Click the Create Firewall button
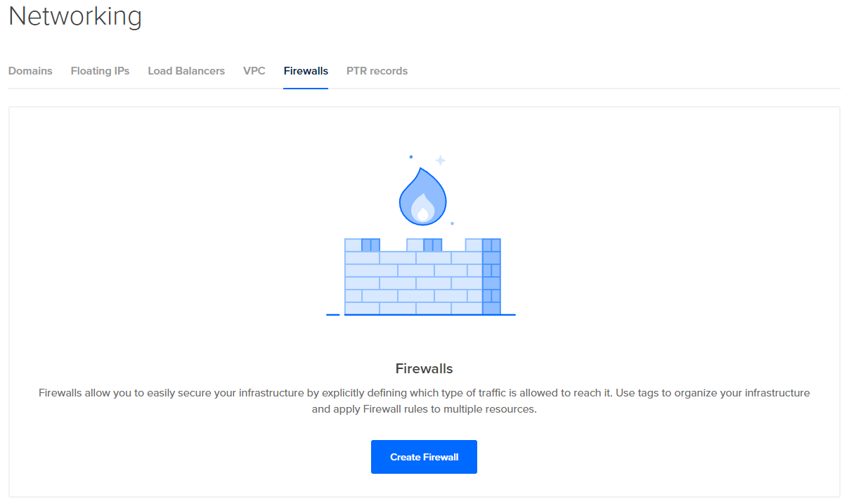 click(424, 456)
